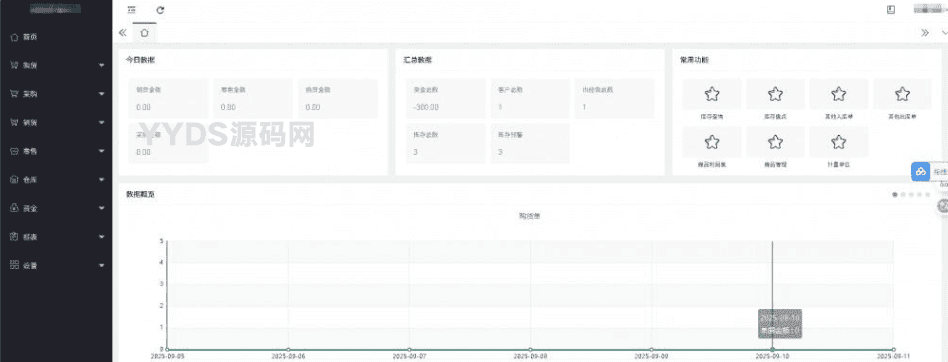Click the 资金总数 card showing -300.00
Viewport: 948px width, 362px height.
click(446, 98)
